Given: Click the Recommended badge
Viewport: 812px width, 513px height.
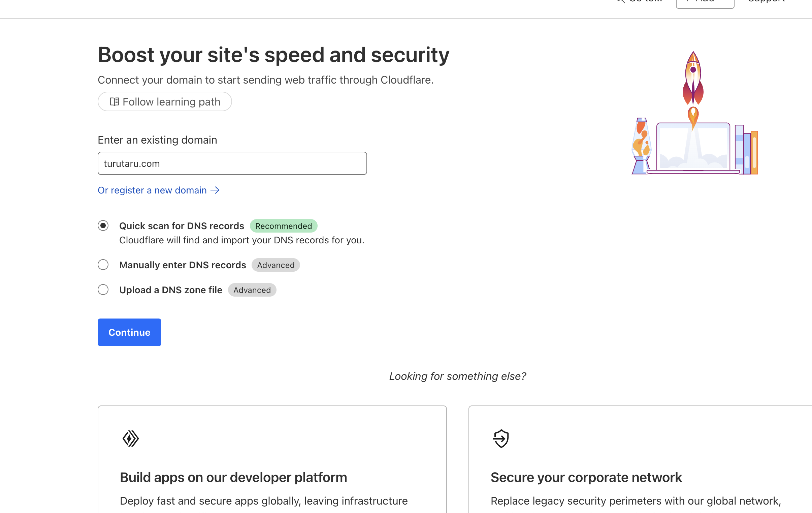Looking at the screenshot, I should click(x=283, y=226).
